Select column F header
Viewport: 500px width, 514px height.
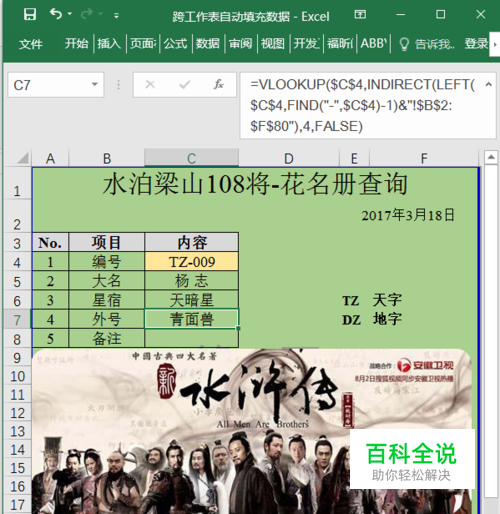click(x=424, y=158)
